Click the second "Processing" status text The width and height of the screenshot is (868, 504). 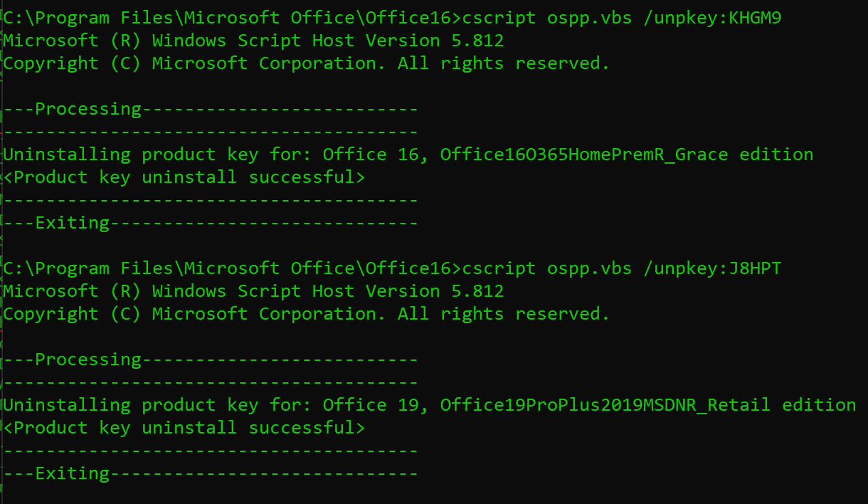click(x=88, y=359)
